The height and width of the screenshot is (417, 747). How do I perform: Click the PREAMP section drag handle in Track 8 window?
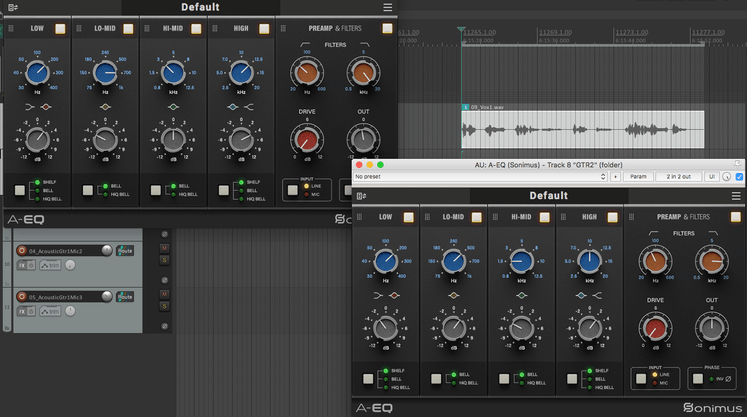point(631,217)
